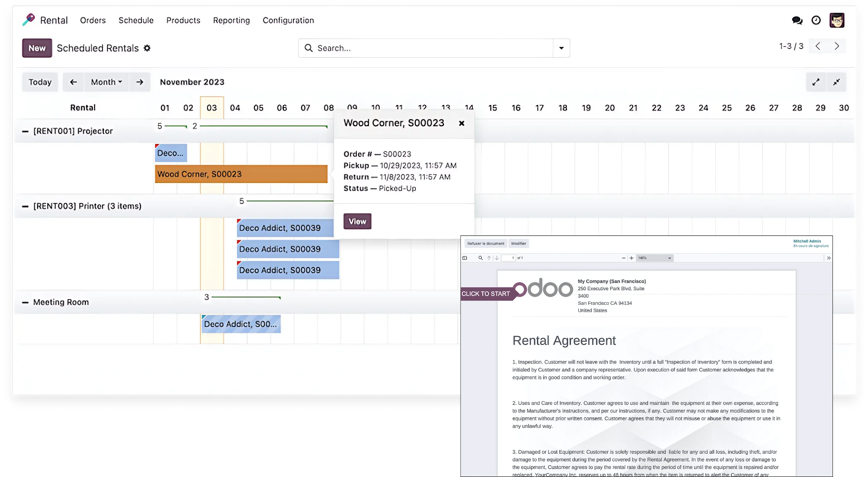Open the Month scale dropdown

tap(106, 82)
